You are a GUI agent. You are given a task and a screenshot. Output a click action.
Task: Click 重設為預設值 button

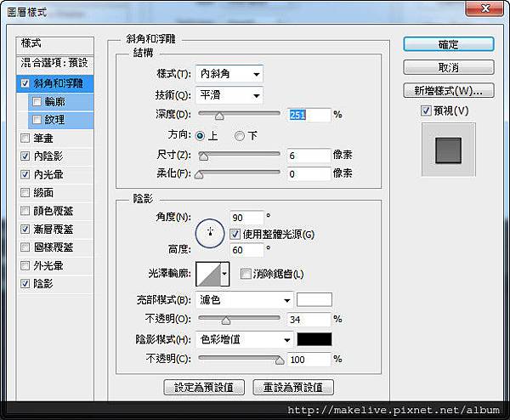[293, 387]
